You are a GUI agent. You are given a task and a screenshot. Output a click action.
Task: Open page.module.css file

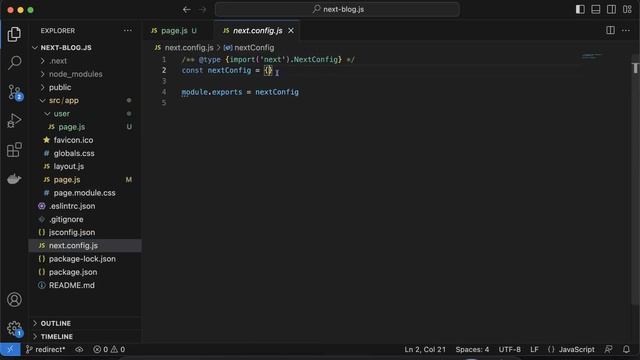click(85, 193)
